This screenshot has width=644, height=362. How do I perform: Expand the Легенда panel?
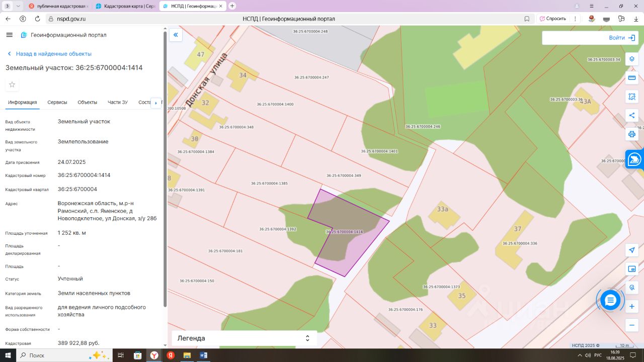244,338
